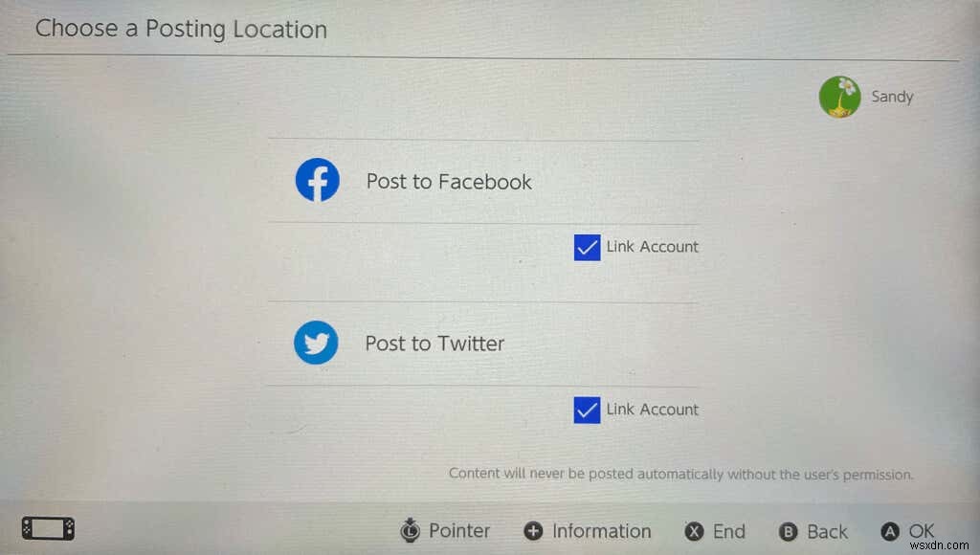
Task: Click the Link Account label under Facebook
Action: (x=652, y=247)
